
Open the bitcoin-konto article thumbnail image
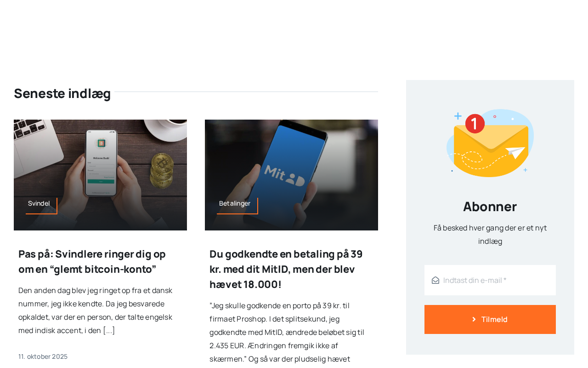click(100, 175)
